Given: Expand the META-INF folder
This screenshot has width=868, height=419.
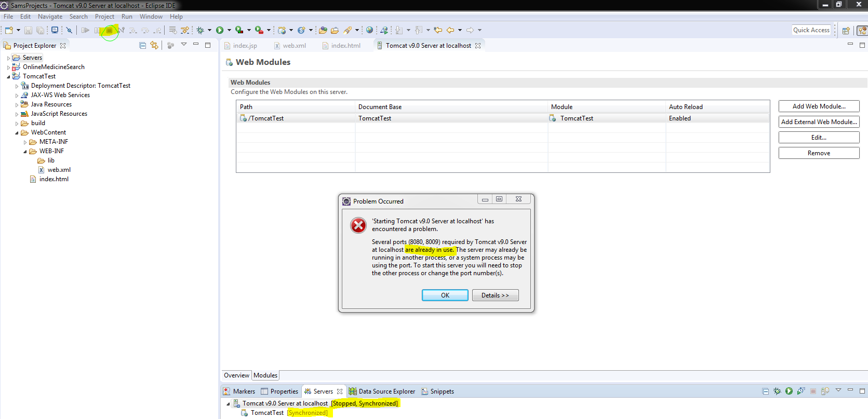Looking at the screenshot, I should click(x=25, y=142).
